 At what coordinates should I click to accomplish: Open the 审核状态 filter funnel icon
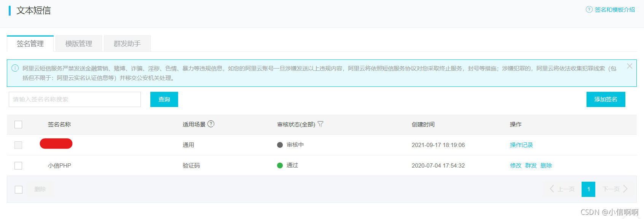click(320, 124)
